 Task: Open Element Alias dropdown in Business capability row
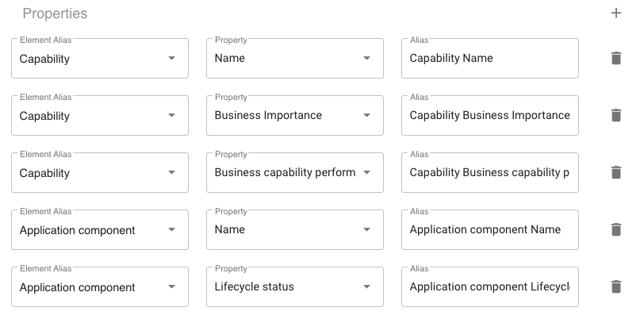(100, 173)
